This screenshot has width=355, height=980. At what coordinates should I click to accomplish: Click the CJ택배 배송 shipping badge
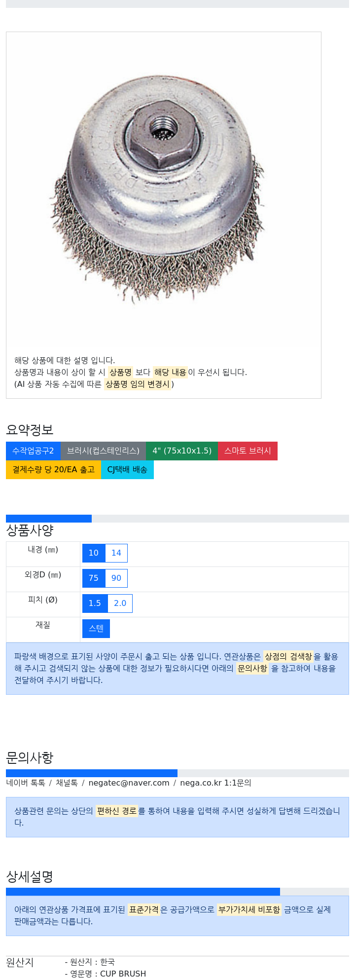(x=127, y=470)
